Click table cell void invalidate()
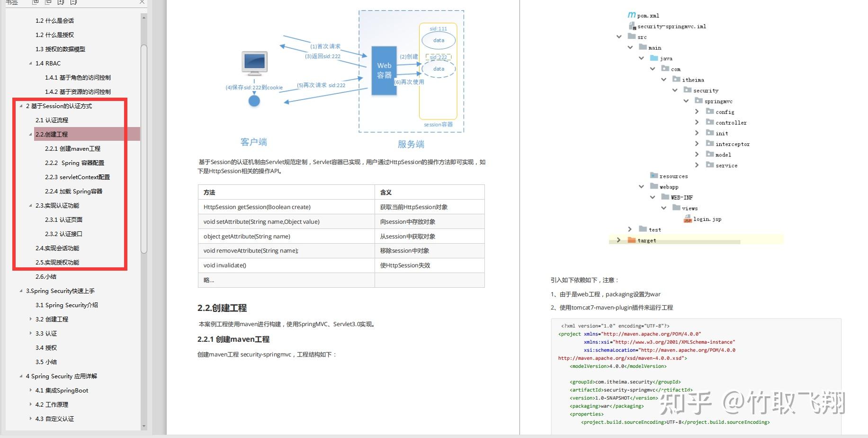This screenshot has width=868, height=438. 286,265
